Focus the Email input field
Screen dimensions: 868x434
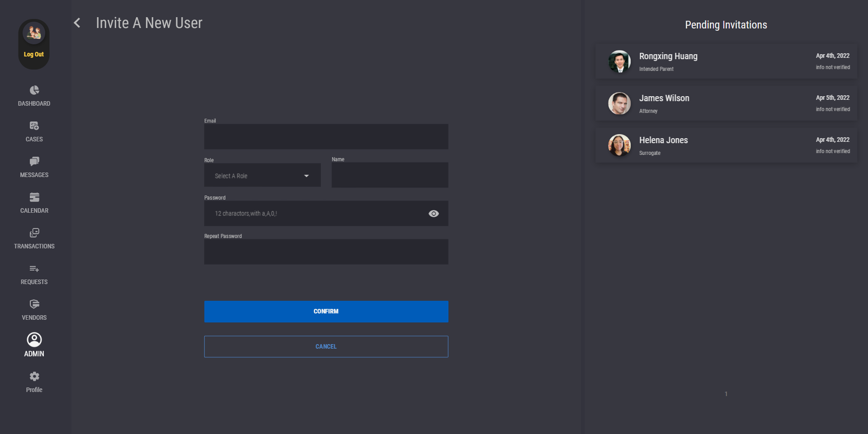coord(326,137)
